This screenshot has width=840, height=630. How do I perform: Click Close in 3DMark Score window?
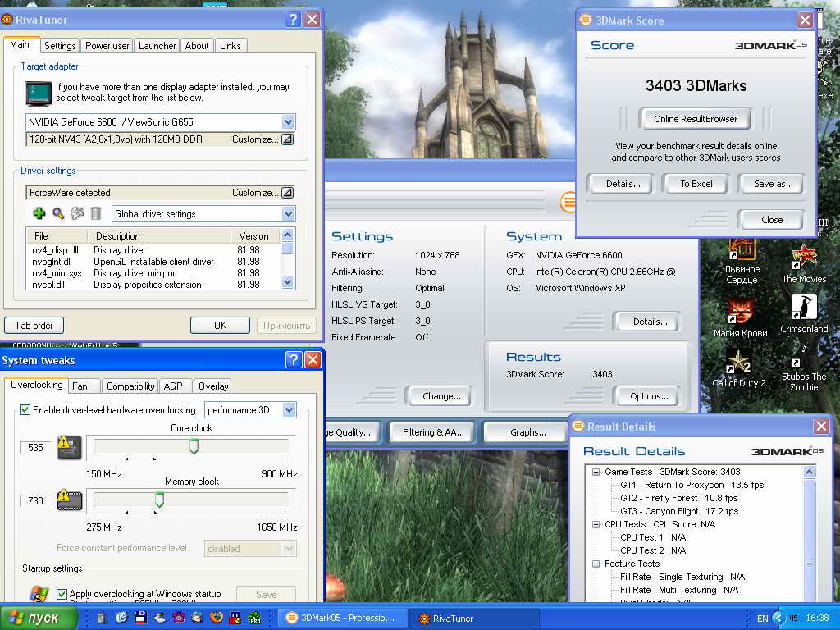click(771, 220)
